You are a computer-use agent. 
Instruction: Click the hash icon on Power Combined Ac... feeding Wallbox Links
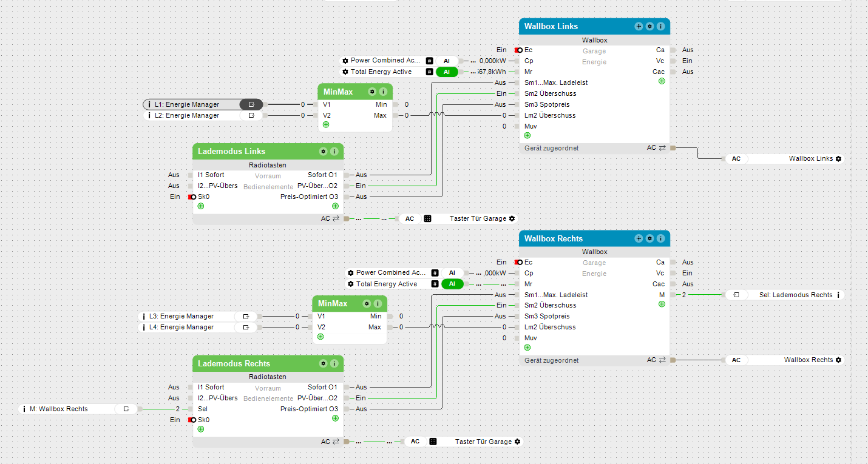pyautogui.click(x=429, y=61)
